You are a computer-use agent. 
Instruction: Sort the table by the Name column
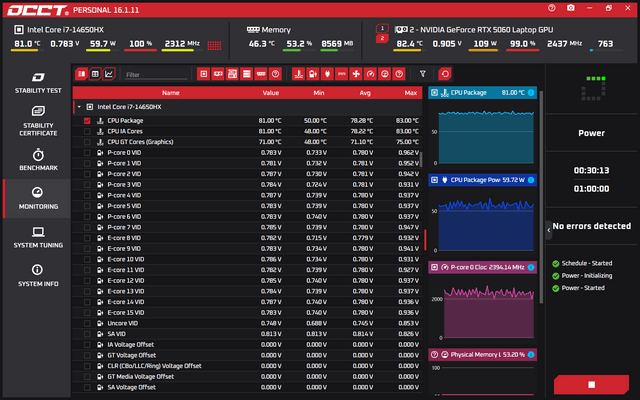coord(170,93)
